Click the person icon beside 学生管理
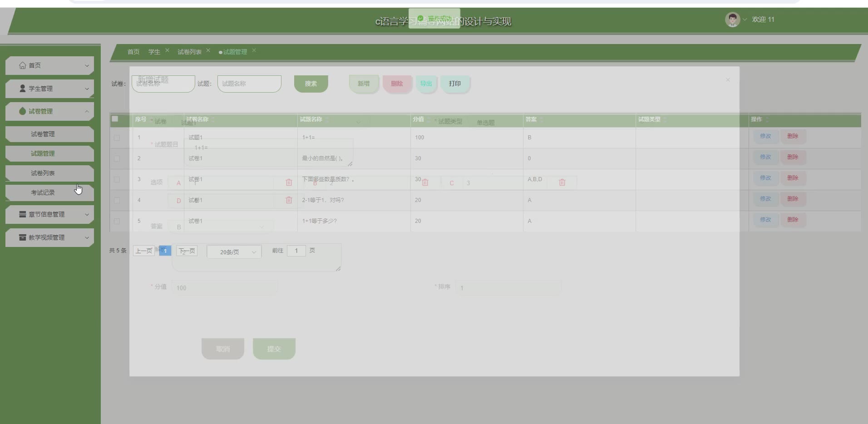 [23, 88]
